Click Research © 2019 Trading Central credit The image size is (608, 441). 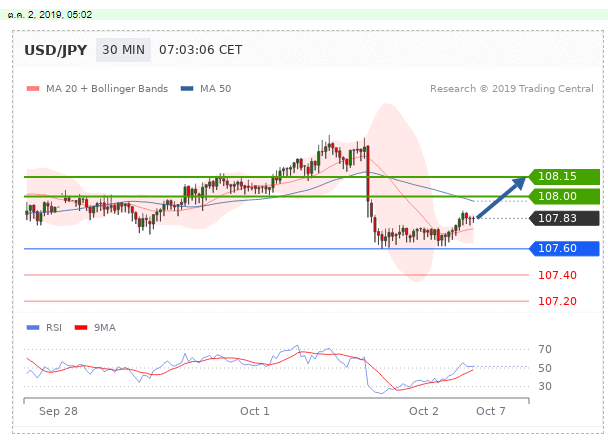pyautogui.click(x=512, y=89)
